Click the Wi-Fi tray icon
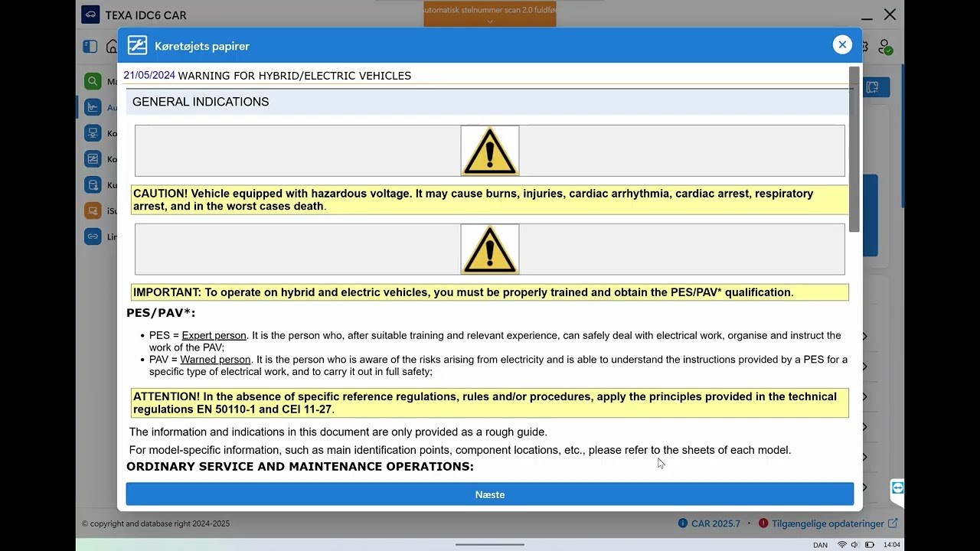Image resolution: width=980 pixels, height=551 pixels. (x=842, y=545)
